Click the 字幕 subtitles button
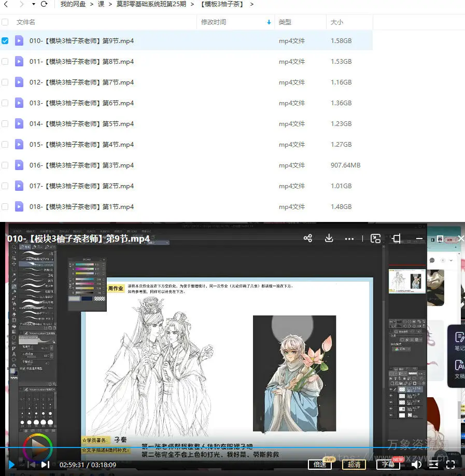The height and width of the screenshot is (476, 465). [x=388, y=464]
